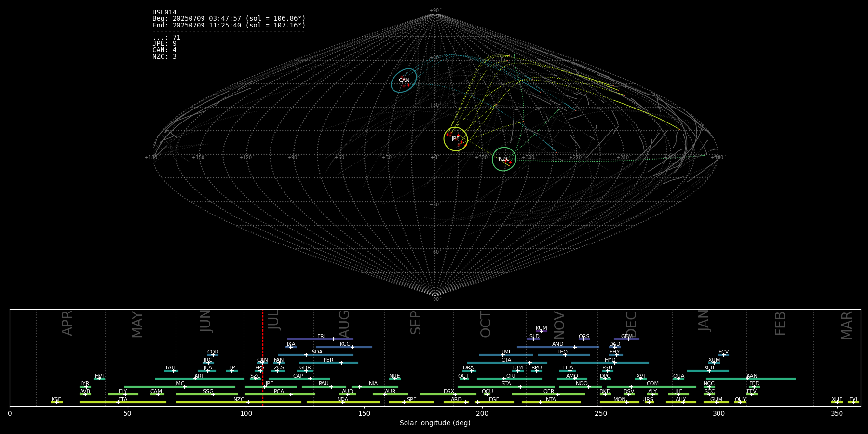The image size is (868, 434).
Task: Click the Beg: 20250709 03:47:57 line
Action: point(229,19)
